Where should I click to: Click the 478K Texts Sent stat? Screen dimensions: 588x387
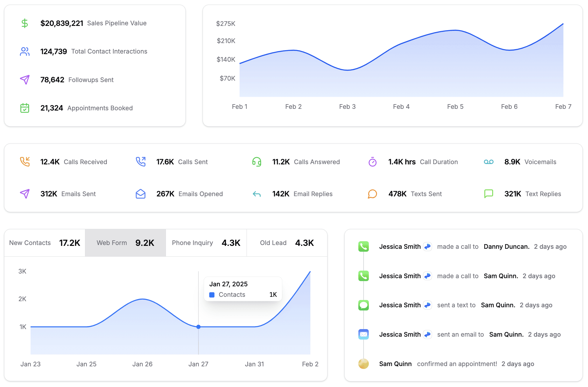(x=397, y=194)
